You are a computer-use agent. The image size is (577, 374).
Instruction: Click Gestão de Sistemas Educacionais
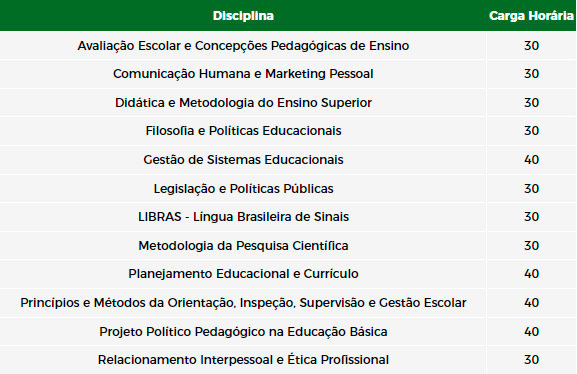[243, 160]
